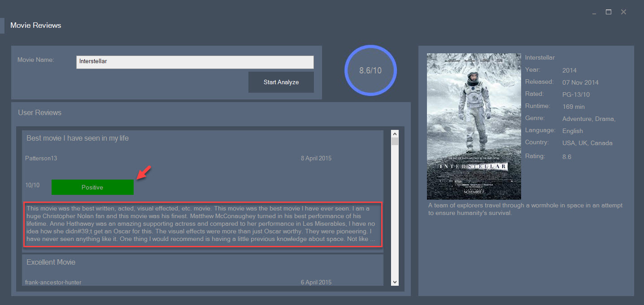Click the Released label
This screenshot has height=305, width=644.
[x=540, y=82]
